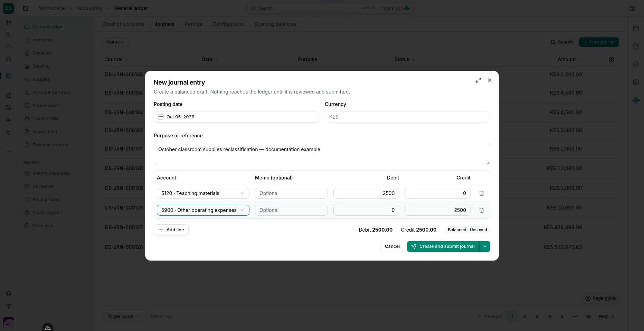
Task: Open the help icon in top bar
Action: pos(632,8)
